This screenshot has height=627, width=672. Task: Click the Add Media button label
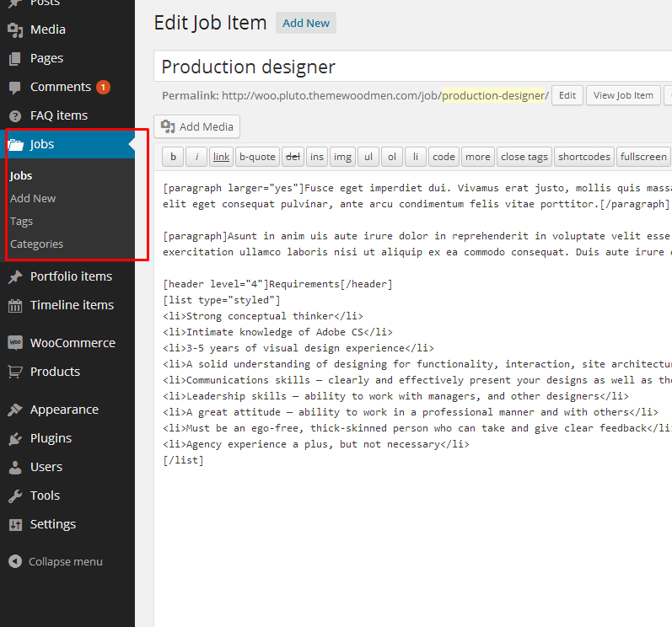click(206, 126)
